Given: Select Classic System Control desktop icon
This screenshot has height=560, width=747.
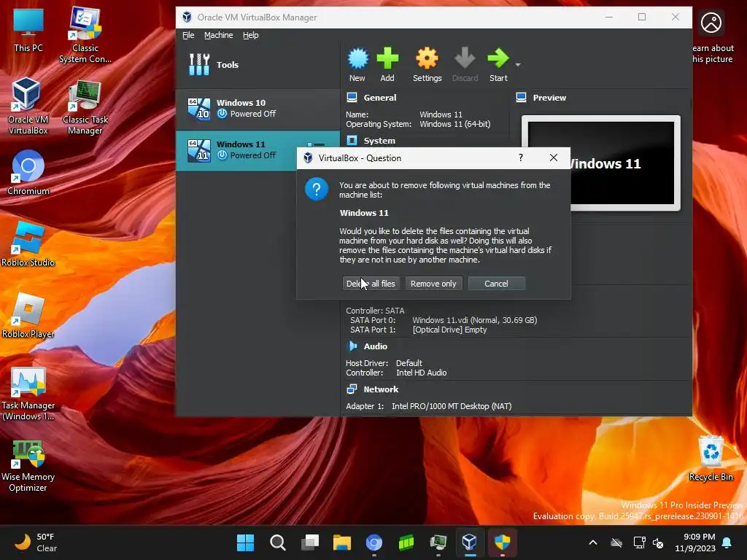Looking at the screenshot, I should [85, 35].
